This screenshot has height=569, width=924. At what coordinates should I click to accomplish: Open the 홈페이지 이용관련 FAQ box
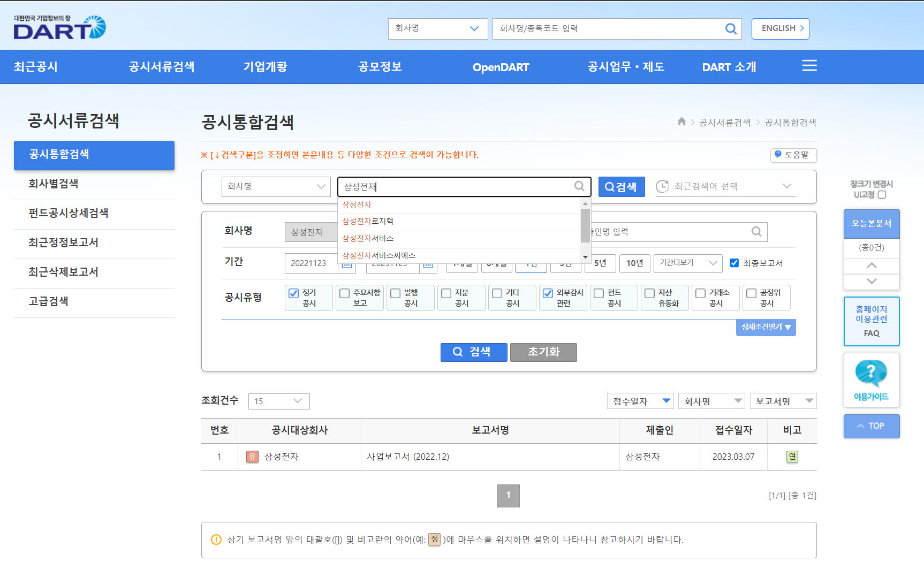click(872, 321)
